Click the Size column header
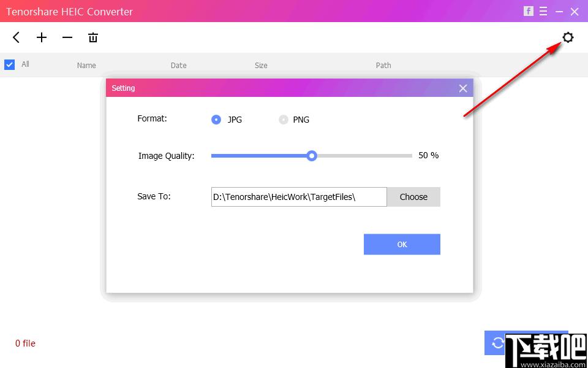The image size is (588, 368). tap(261, 66)
